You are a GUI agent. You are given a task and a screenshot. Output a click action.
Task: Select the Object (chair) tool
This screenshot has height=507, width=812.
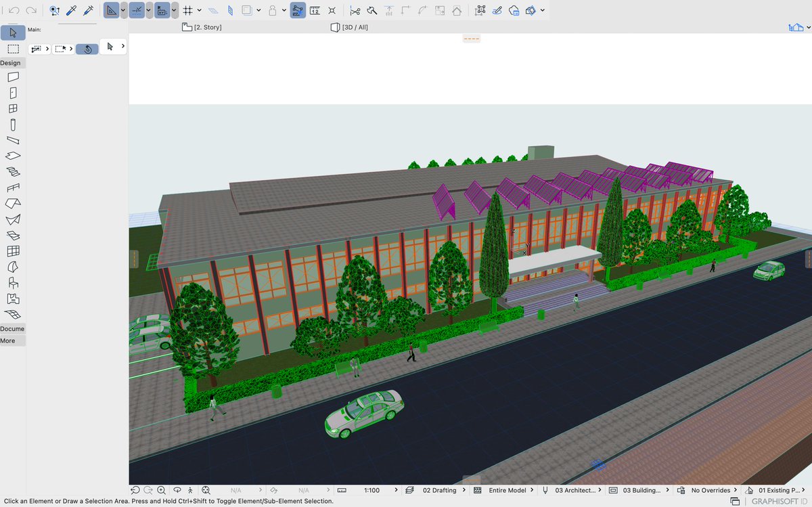(13, 282)
